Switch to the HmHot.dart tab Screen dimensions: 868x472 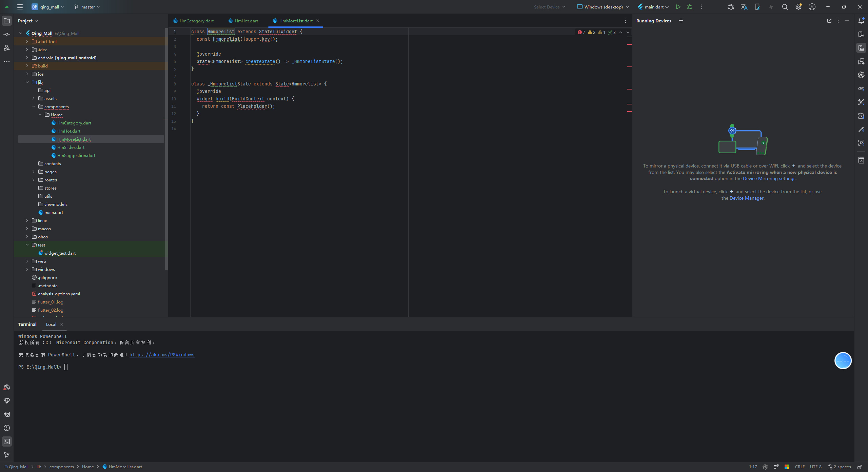246,21
